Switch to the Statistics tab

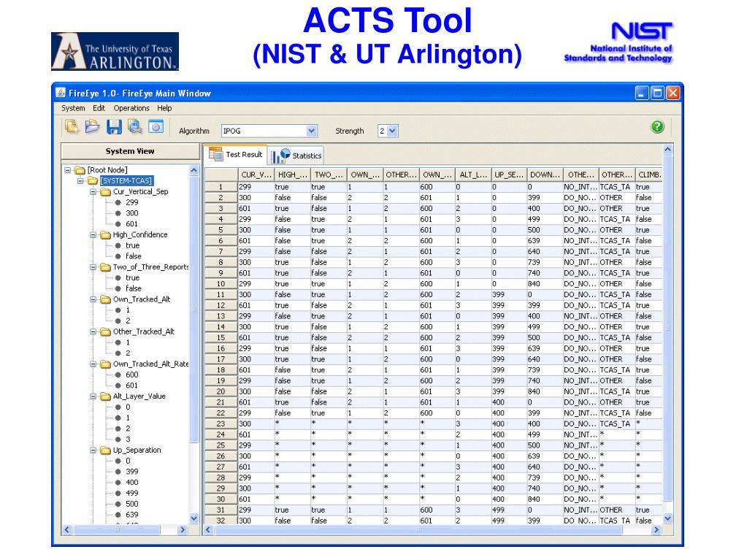pos(296,156)
